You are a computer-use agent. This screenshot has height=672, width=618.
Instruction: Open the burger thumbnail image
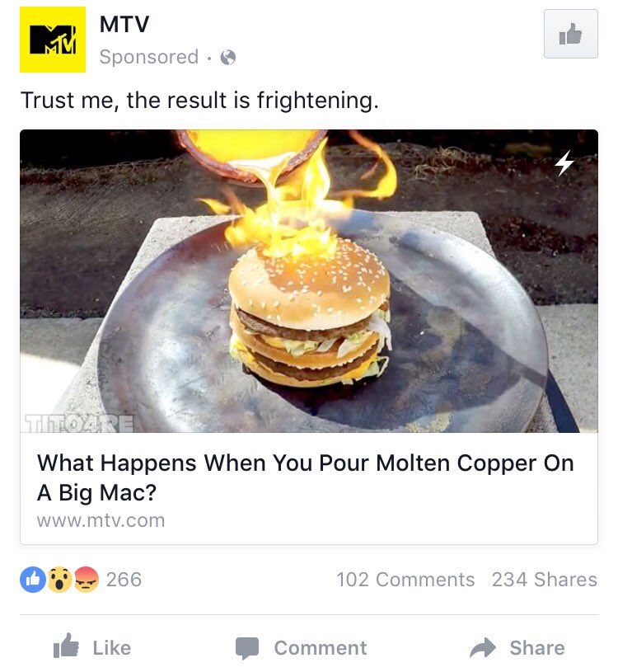(x=309, y=280)
